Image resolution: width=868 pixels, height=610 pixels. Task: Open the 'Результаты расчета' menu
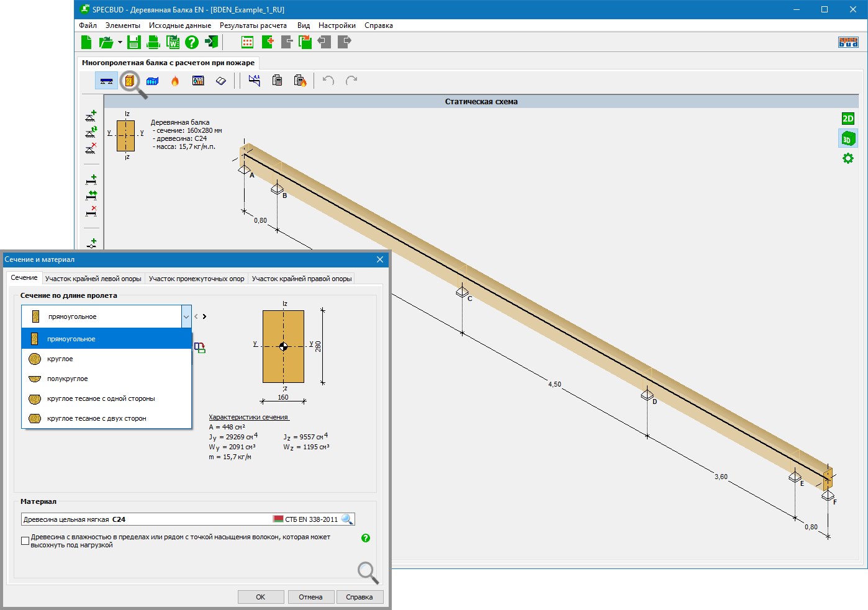tap(253, 25)
